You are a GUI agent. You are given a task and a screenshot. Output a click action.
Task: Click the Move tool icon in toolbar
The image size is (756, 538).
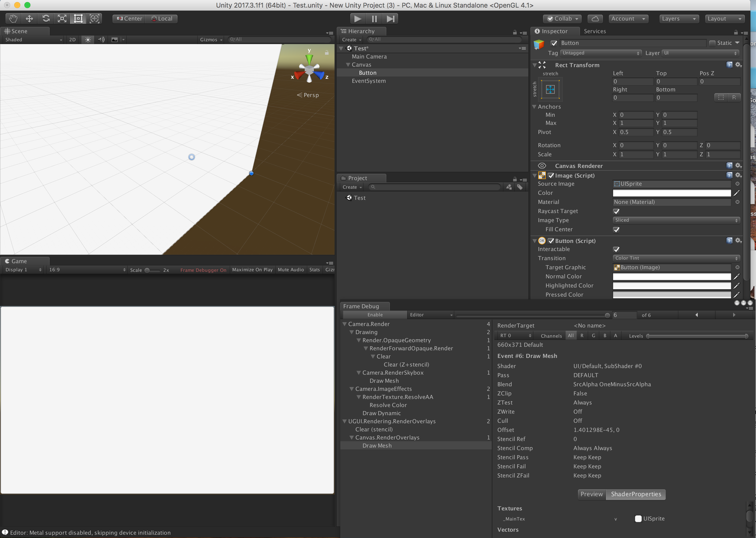29,19
